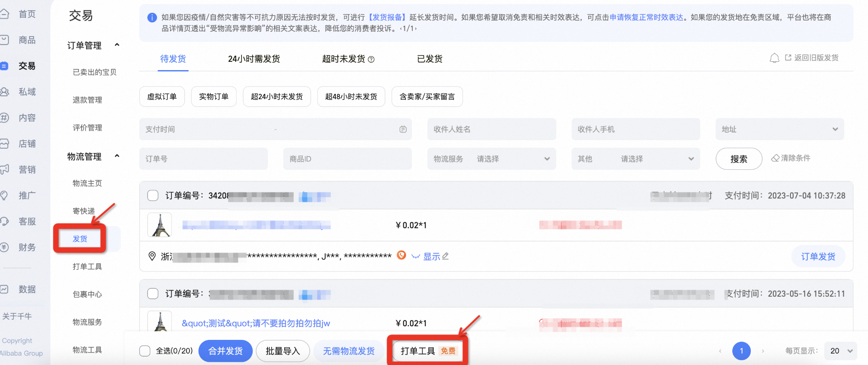Click into the 订单号 input field
Screen dimensions: 868x365
[203, 159]
